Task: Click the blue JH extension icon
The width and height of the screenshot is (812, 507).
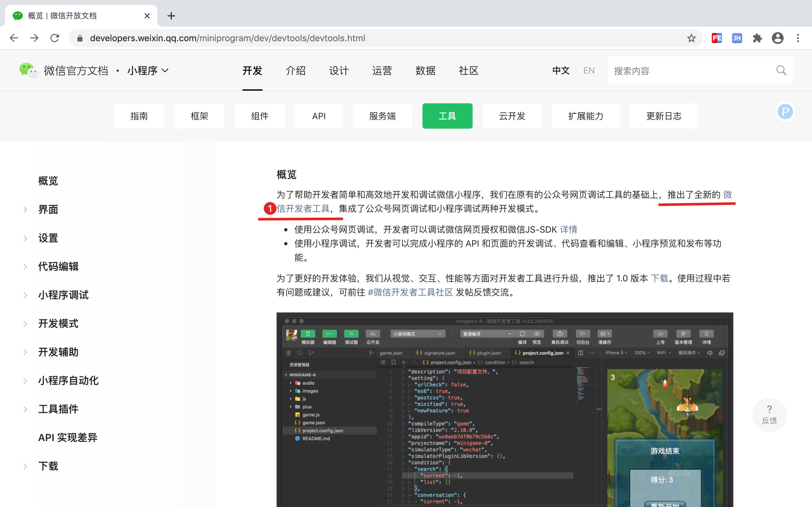Action: pos(737,38)
